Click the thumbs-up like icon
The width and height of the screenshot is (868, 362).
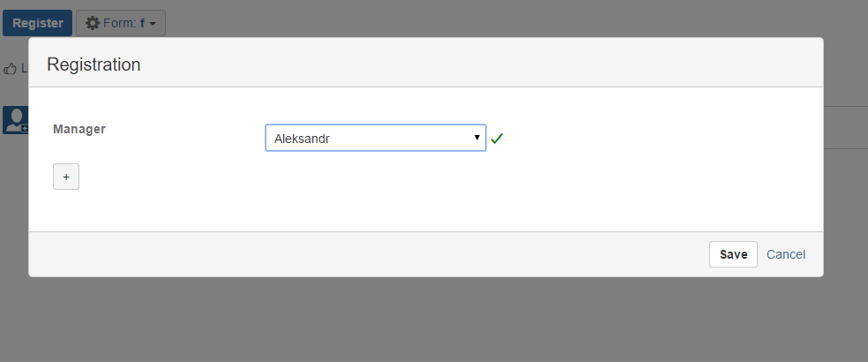pyautogui.click(x=11, y=68)
